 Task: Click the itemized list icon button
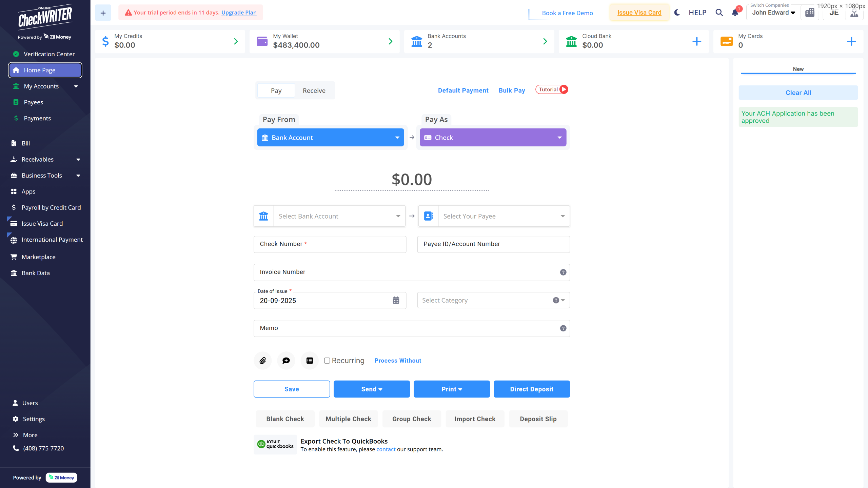[x=310, y=361]
